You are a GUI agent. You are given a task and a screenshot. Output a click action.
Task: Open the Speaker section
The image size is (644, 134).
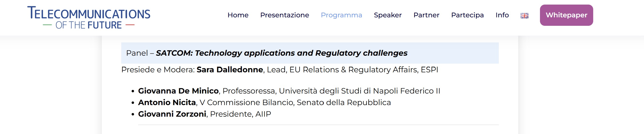388,15
